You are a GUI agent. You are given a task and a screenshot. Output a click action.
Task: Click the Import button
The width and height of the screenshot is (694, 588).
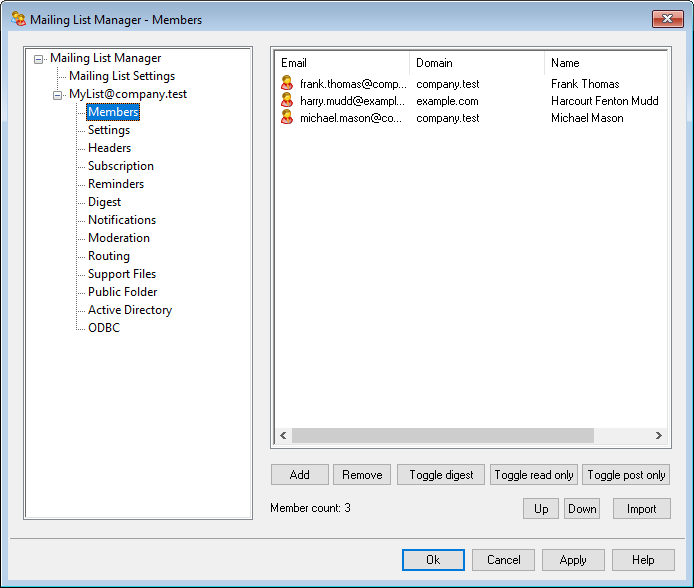(641, 509)
